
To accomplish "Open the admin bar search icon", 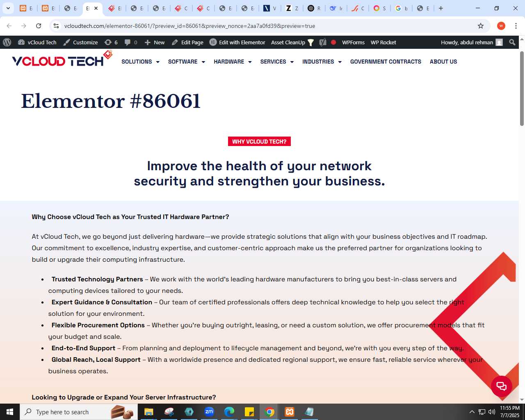I will pos(512,42).
